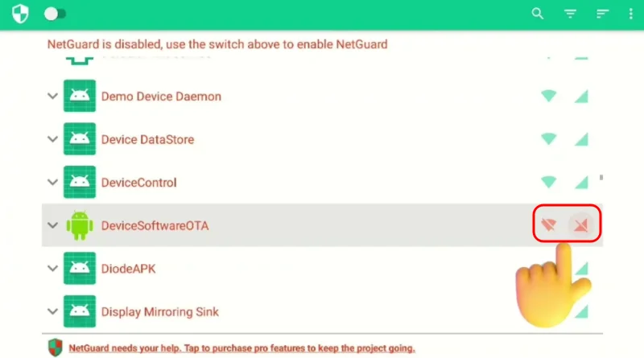Enable NetGuard with the top switch

pos(55,14)
